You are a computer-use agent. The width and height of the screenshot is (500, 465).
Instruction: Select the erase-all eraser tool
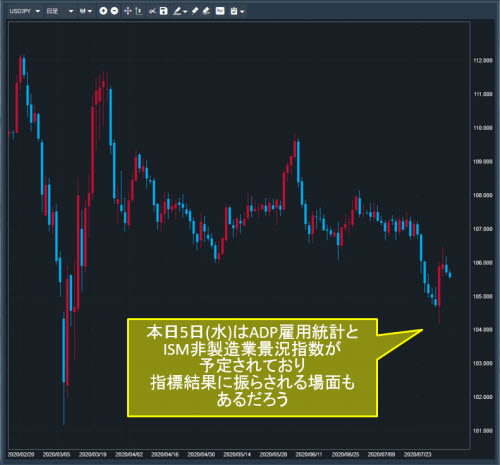(206, 11)
